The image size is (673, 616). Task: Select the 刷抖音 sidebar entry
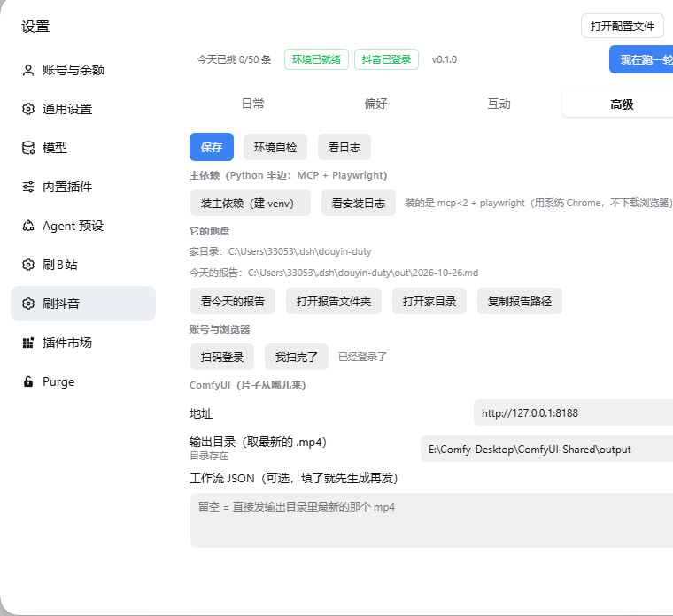click(83, 304)
